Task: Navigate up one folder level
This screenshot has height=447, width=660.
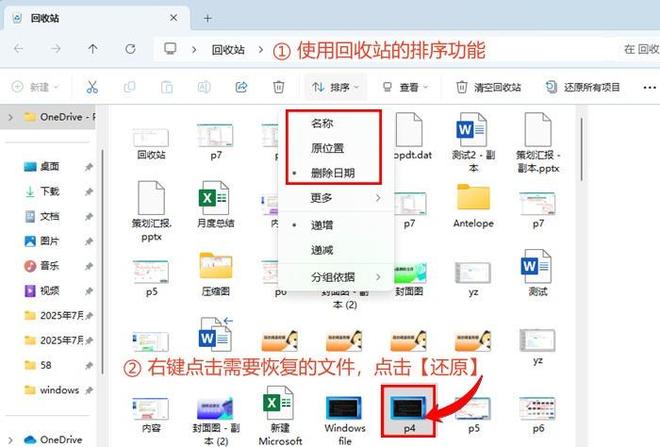Action: (x=93, y=49)
